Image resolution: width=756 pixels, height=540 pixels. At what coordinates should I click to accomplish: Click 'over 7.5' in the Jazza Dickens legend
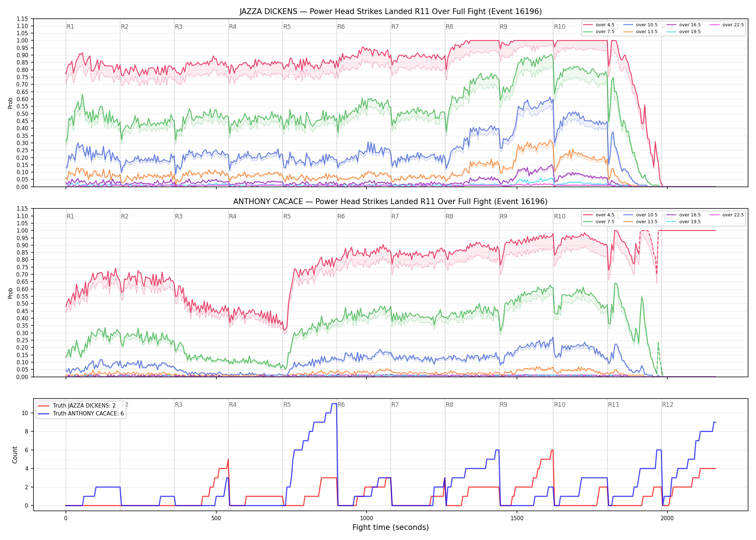[x=605, y=32]
